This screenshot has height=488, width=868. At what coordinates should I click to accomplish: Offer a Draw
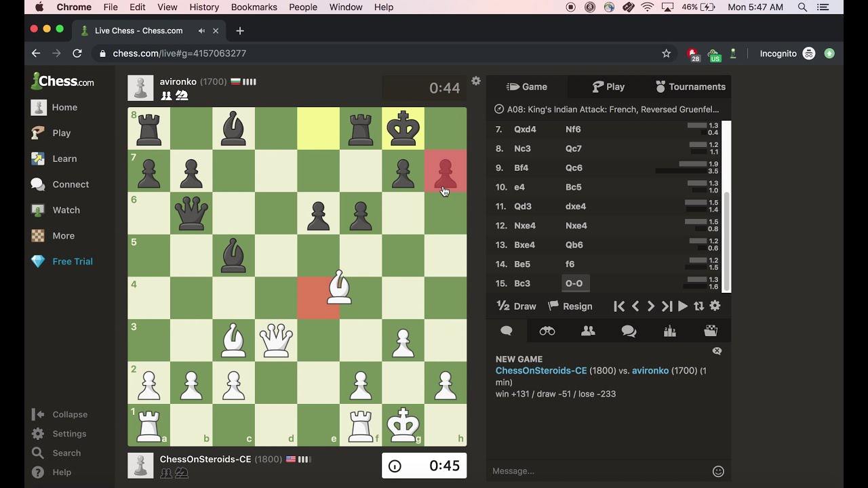pyautogui.click(x=517, y=306)
